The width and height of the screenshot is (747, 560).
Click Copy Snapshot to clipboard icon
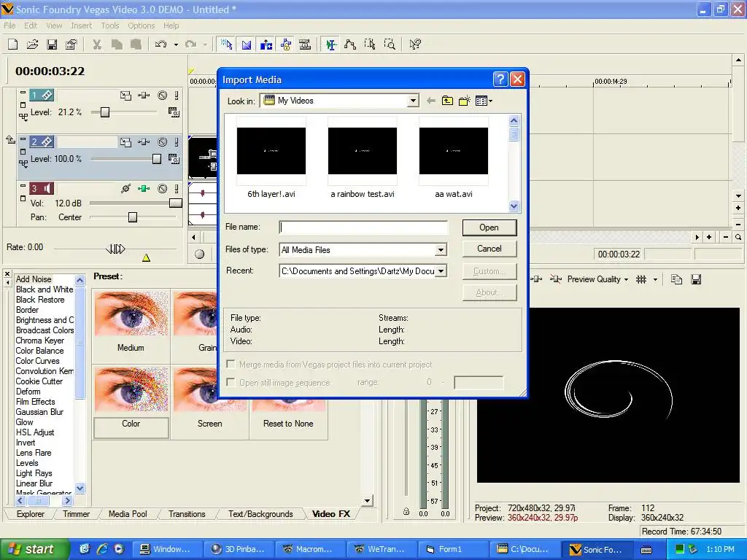coord(676,279)
